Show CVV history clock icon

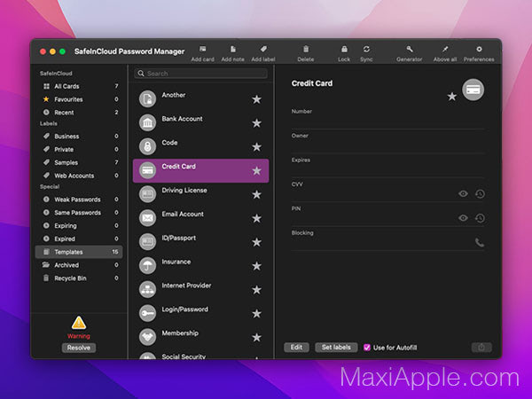(480, 193)
